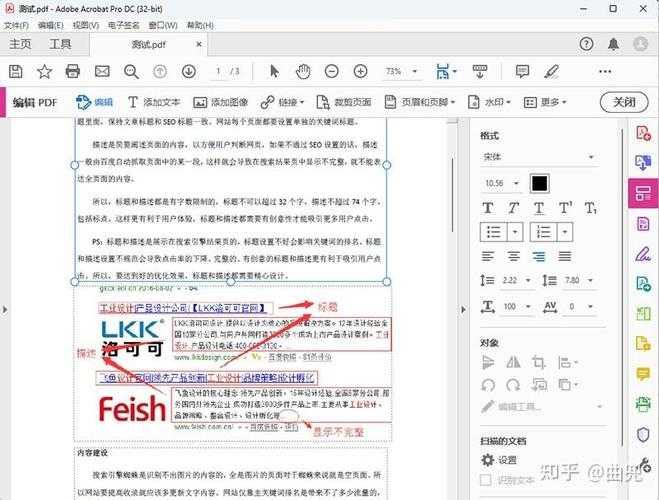This screenshot has width=659, height=500.
Task: Open the 视图(V) menu
Action: pos(86,26)
